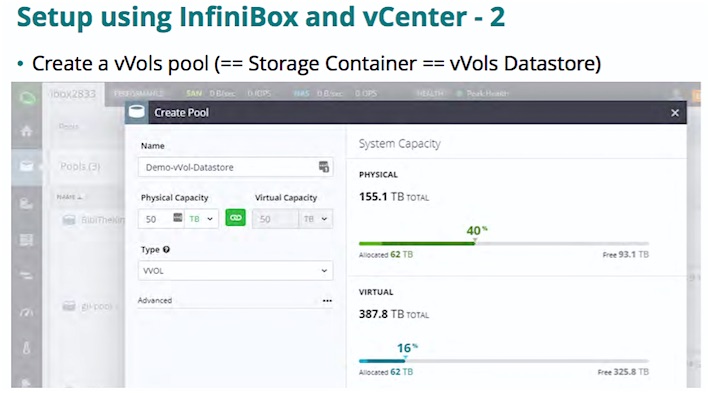Open the Type VVOL dropdown

click(235, 271)
